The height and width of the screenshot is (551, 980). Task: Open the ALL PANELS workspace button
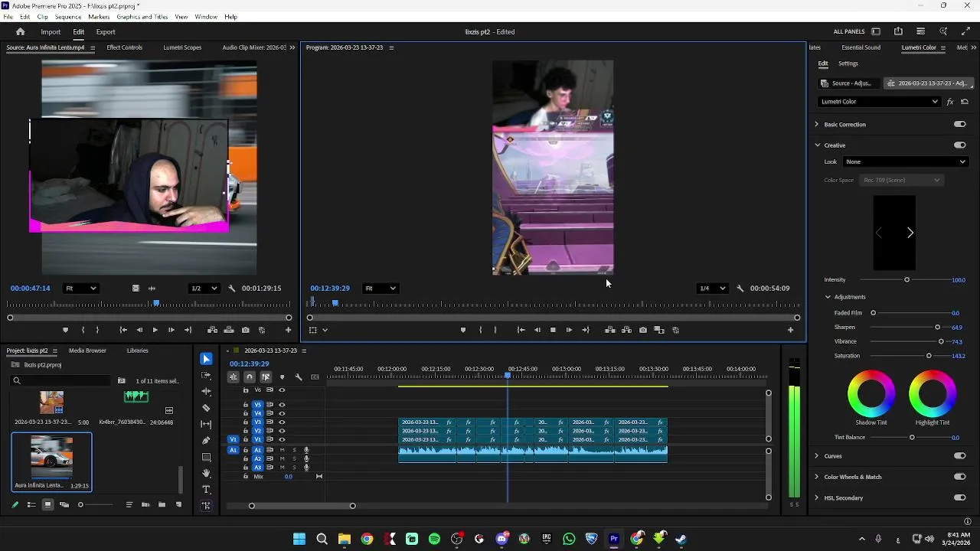coord(849,31)
